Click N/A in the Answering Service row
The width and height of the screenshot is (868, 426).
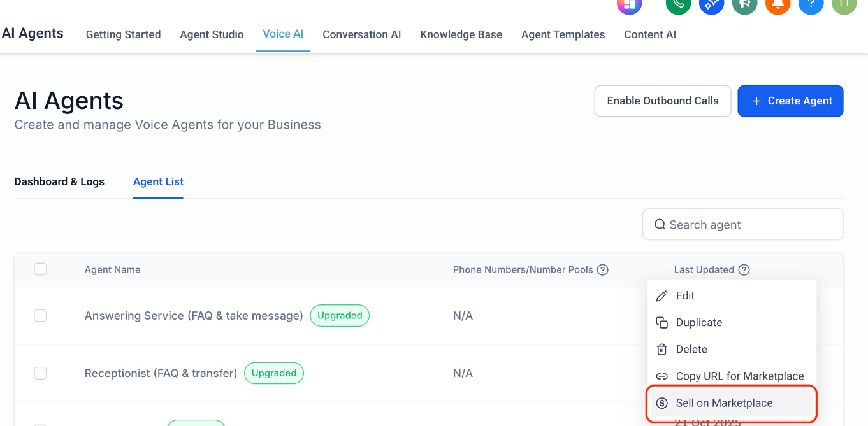tap(463, 316)
